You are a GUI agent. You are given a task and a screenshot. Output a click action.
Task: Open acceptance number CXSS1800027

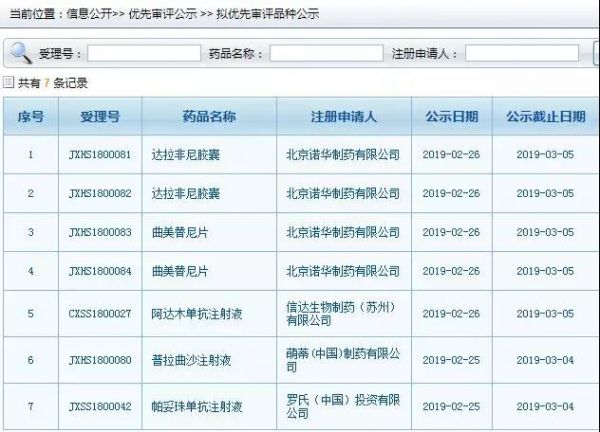[x=100, y=314]
